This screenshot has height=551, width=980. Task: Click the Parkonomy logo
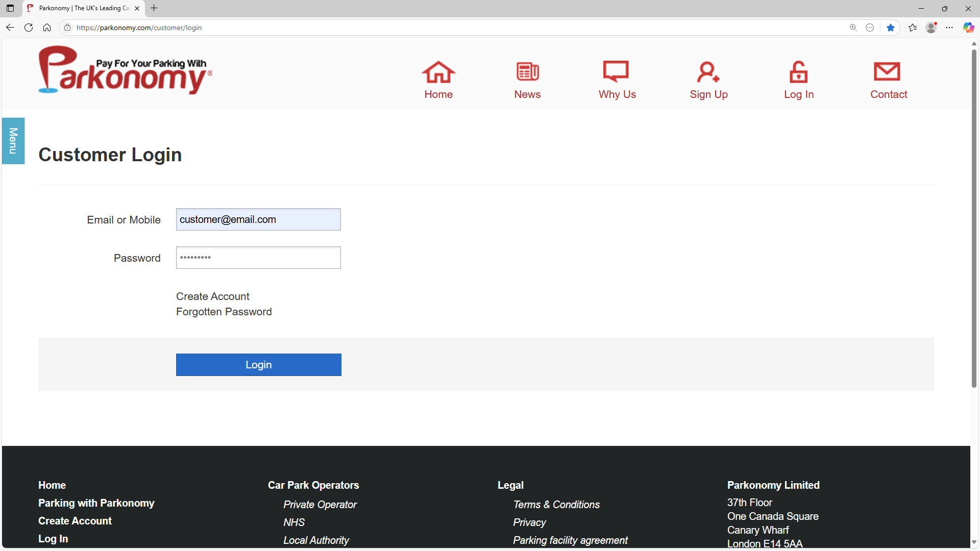click(125, 70)
